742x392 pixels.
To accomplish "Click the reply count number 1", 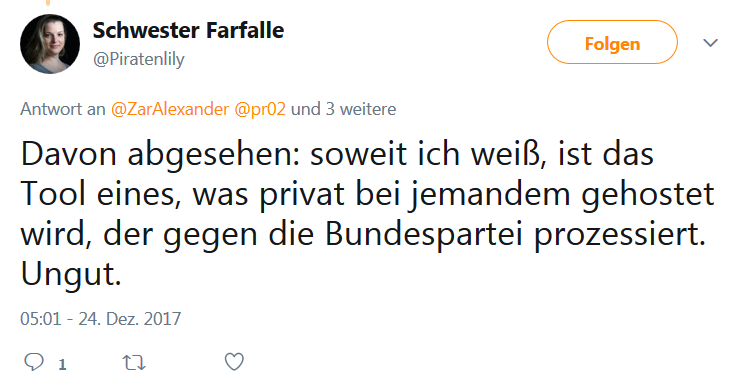I will (62, 365).
